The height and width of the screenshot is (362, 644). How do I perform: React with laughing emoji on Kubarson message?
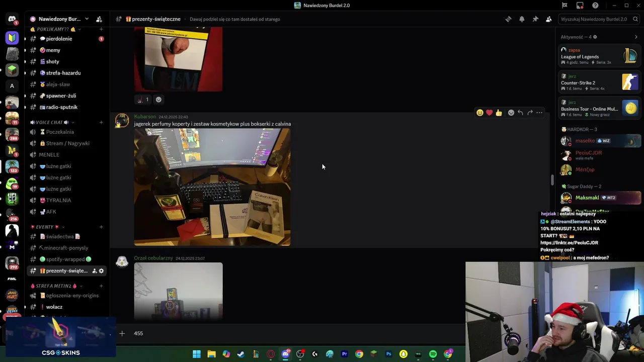480,113
